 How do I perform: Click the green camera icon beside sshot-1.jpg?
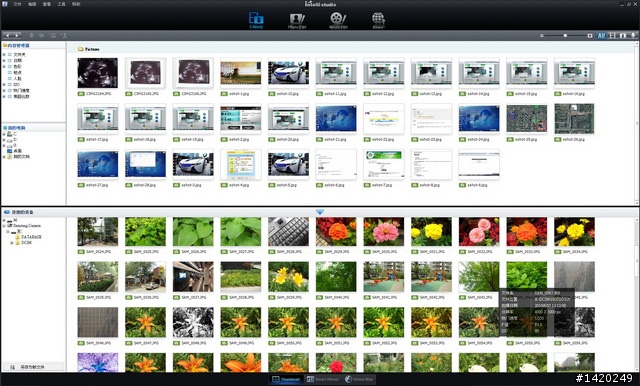click(x=224, y=94)
